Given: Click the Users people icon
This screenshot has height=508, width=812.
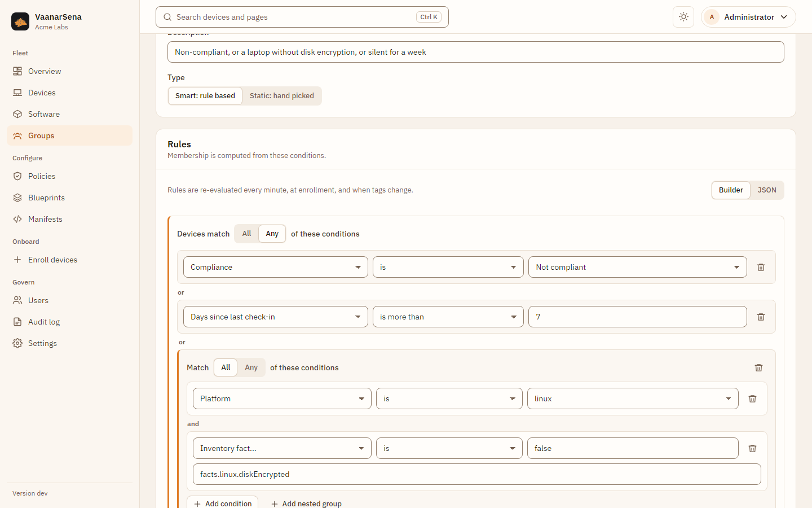Looking at the screenshot, I should tap(17, 300).
